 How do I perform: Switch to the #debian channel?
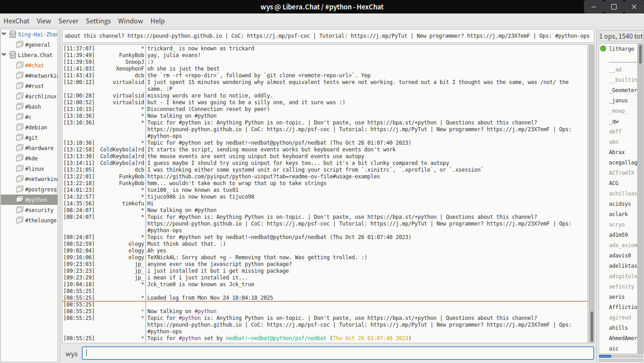[x=36, y=127]
